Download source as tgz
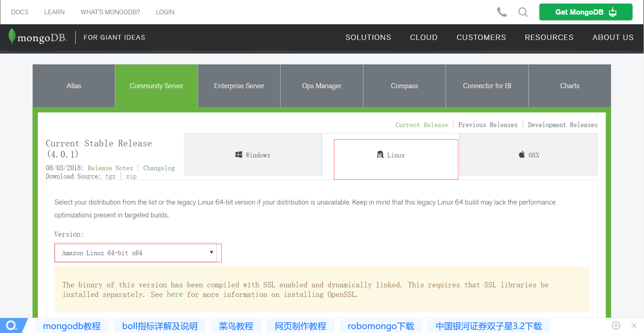Viewport: 644px width, 333px height. click(110, 176)
